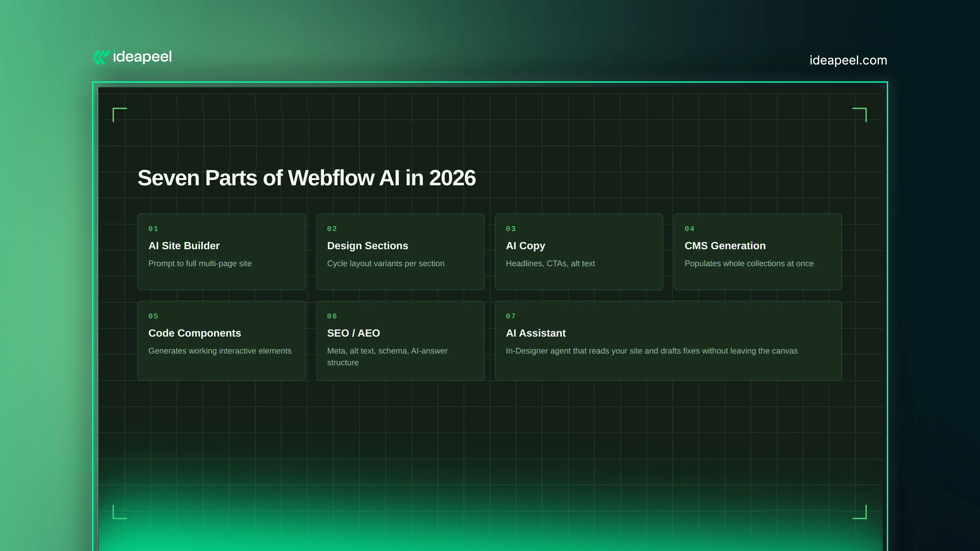This screenshot has width=980, height=551.
Task: Click 'Cycle layout variants per section' text
Action: coord(386,264)
